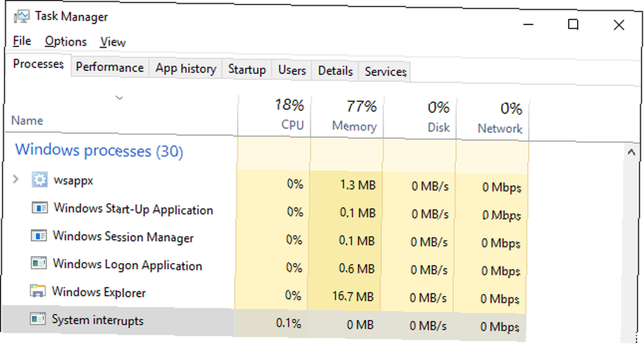The height and width of the screenshot is (345, 644).
Task: Click the Windows Start-Up Application icon
Action: point(39,208)
